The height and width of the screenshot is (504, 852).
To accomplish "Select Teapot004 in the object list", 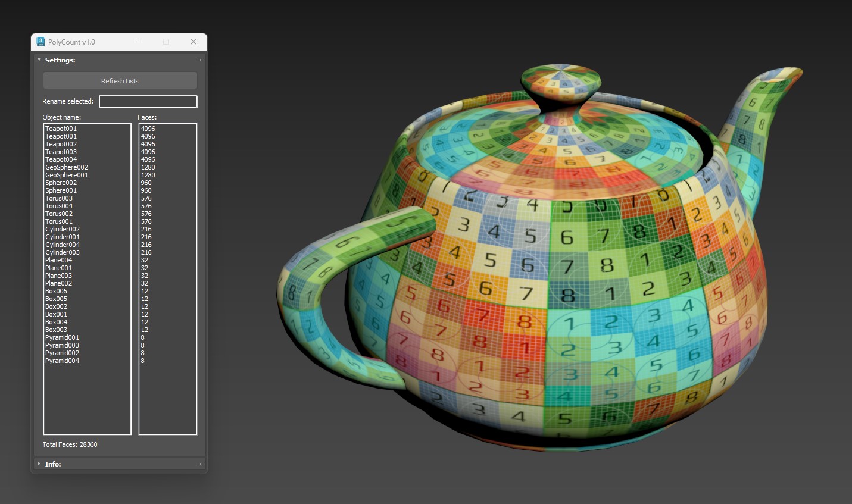I will [x=61, y=159].
